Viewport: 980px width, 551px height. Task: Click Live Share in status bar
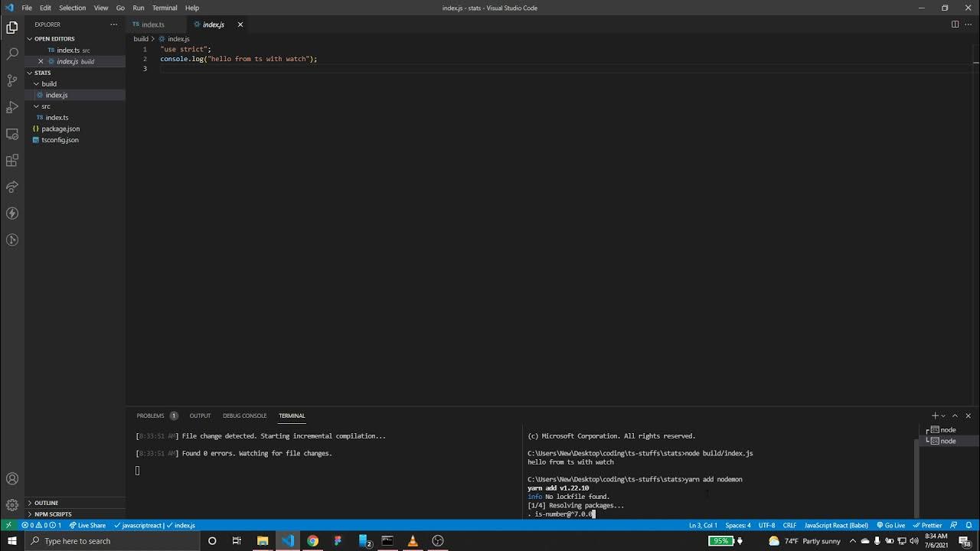[x=87, y=525]
